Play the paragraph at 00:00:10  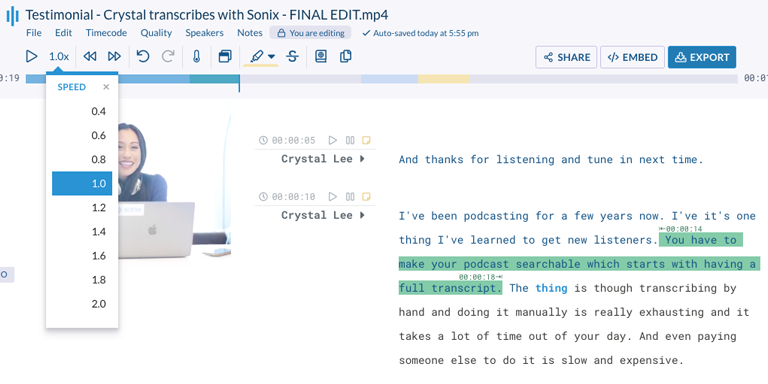[x=333, y=197]
